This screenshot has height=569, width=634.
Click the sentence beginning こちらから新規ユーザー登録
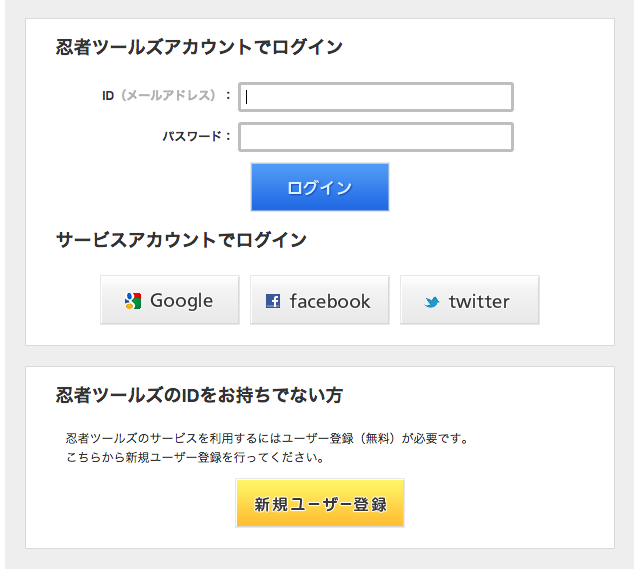pyautogui.click(x=195, y=457)
